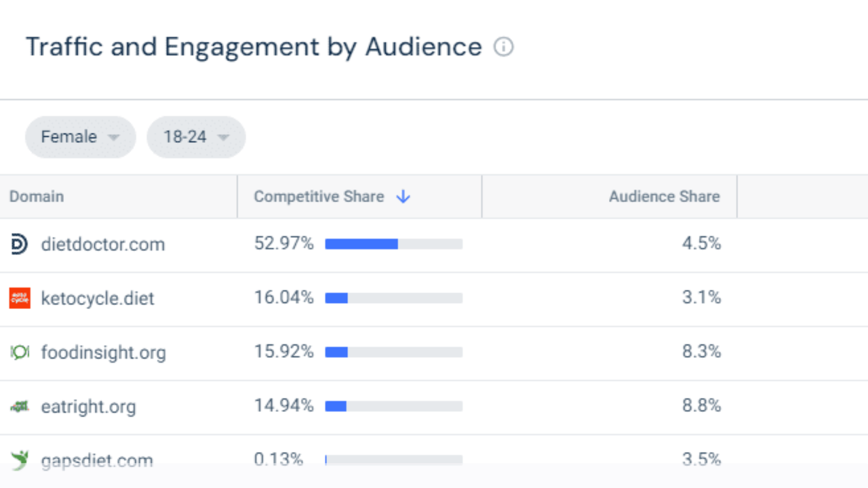Sort by the Competitive Share column header
This screenshot has width=868, height=488.
point(359,197)
